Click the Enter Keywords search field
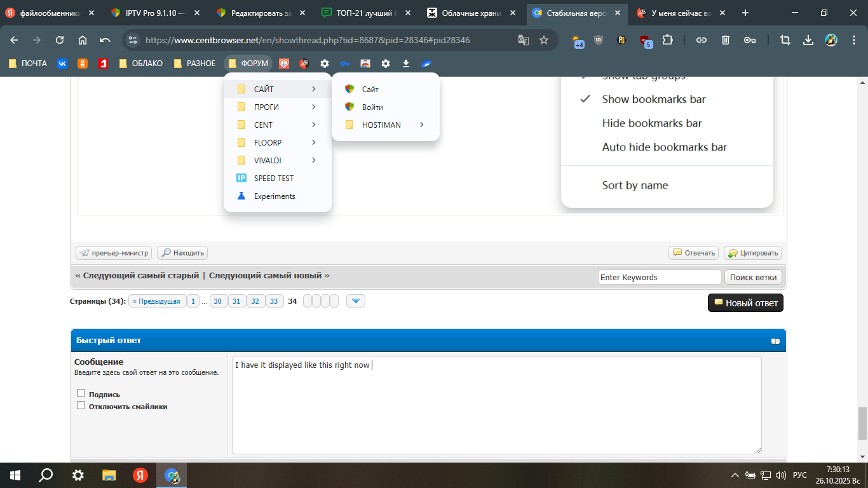Viewport: 868px width, 488px height. point(659,277)
